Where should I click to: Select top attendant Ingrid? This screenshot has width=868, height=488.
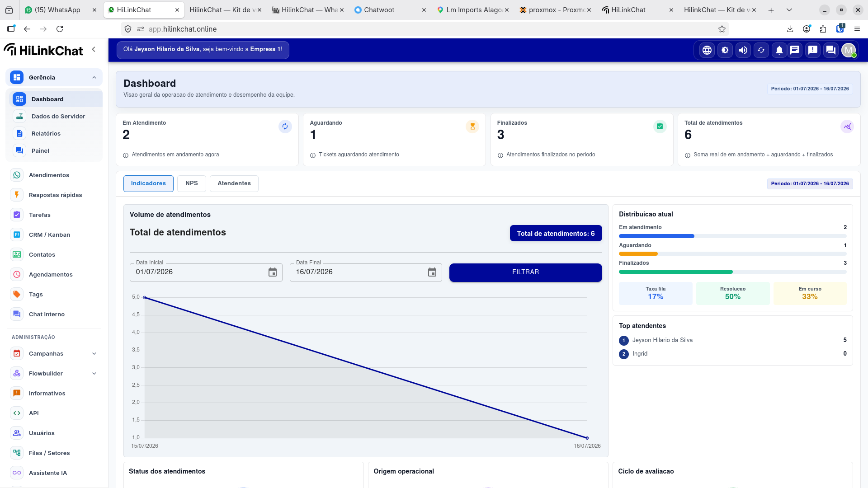732,354
